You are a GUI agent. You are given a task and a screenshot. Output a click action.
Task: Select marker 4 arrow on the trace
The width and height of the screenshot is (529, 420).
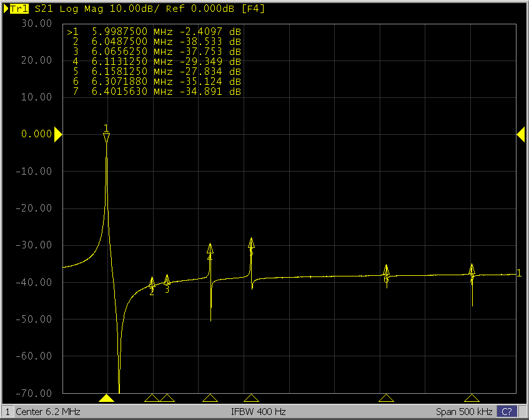click(x=210, y=248)
